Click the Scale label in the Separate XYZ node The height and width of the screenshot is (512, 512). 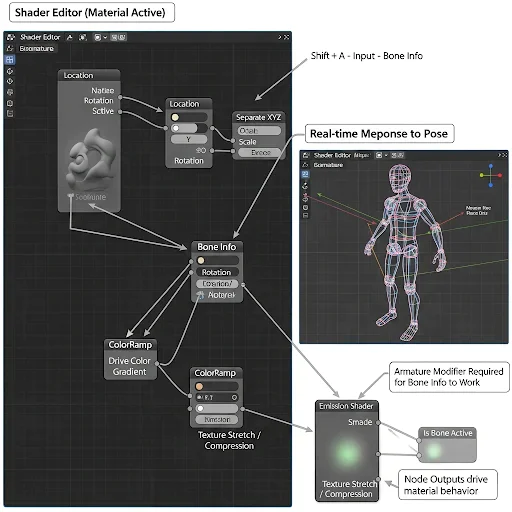point(247,142)
